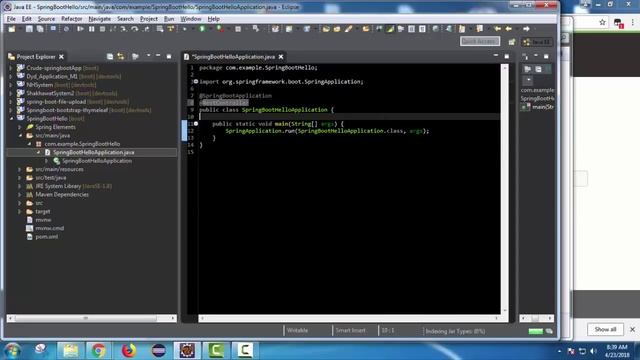Click the Save toolbar icon

pos(29,29)
